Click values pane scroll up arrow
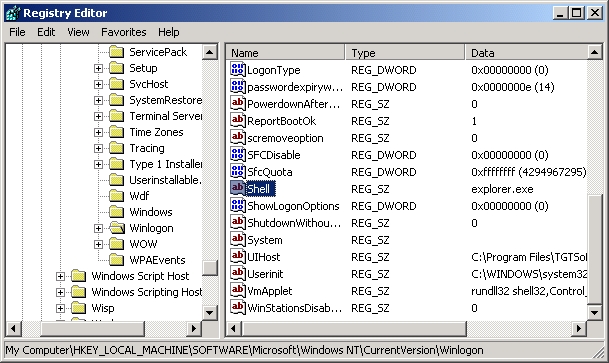The image size is (609, 363). coord(595,52)
